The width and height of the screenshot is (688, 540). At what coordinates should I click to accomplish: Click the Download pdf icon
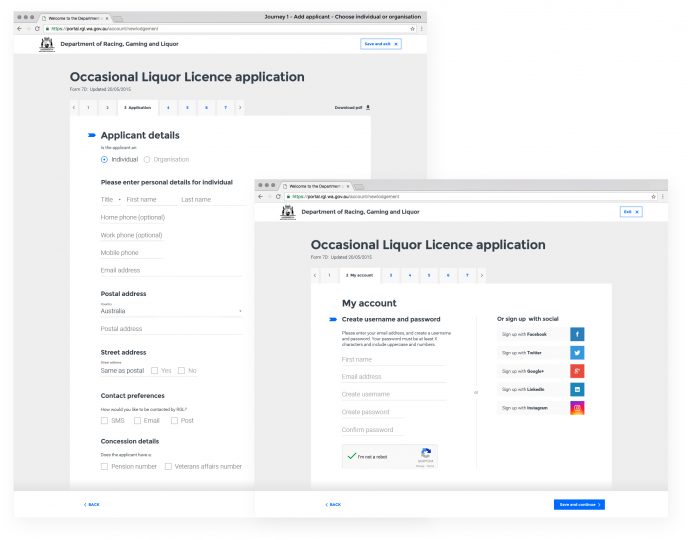pyautogui.click(x=368, y=107)
